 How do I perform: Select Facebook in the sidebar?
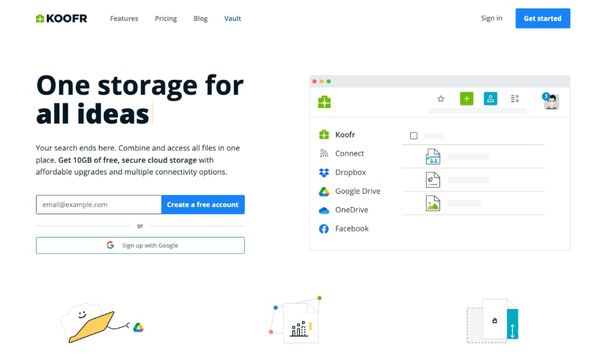[344, 229]
